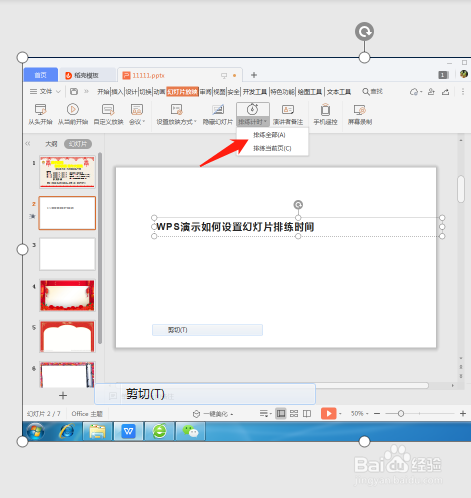471x498 pixels.
Task: Select slide 2 thumbnail
Action: click(x=67, y=213)
